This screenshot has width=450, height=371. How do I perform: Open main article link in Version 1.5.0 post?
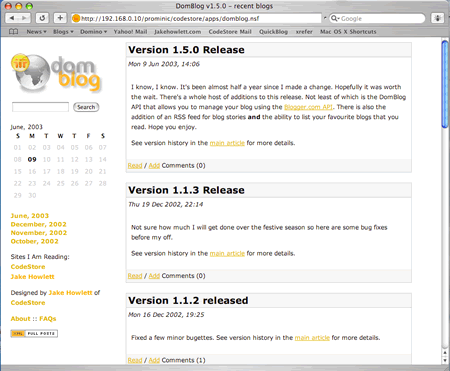pos(227,143)
